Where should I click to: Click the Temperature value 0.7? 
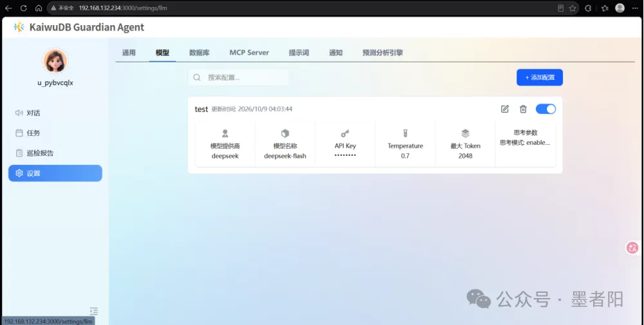tap(405, 156)
